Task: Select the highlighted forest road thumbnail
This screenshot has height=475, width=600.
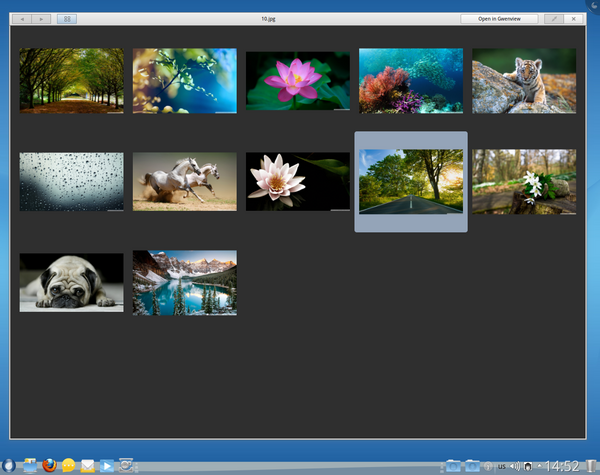Action: click(411, 181)
